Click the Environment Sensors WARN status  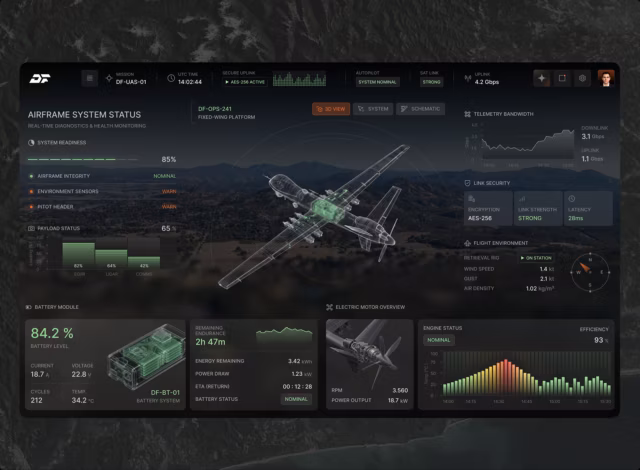[169, 192]
